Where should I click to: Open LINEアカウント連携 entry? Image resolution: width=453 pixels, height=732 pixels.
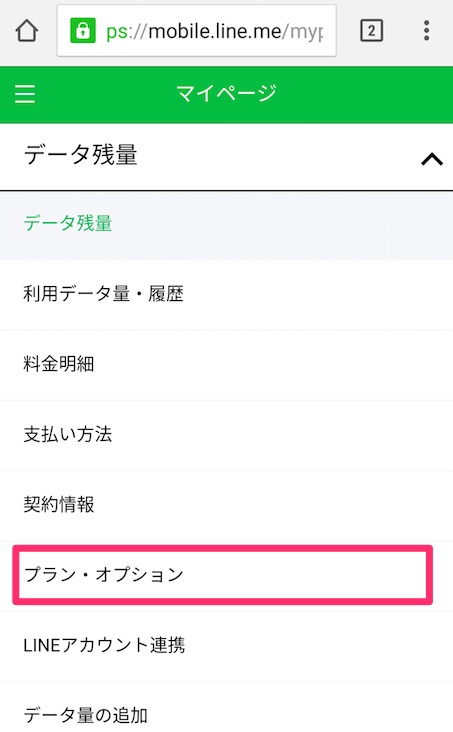point(226,647)
